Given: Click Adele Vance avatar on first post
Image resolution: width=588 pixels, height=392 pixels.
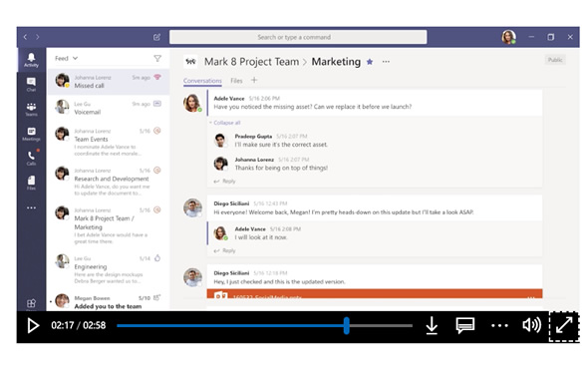Looking at the screenshot, I should click(192, 103).
